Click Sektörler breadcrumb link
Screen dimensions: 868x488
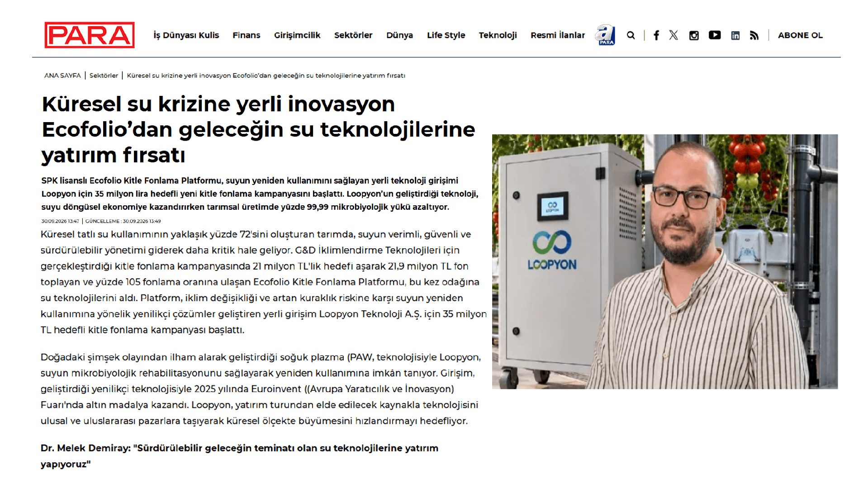coord(104,76)
